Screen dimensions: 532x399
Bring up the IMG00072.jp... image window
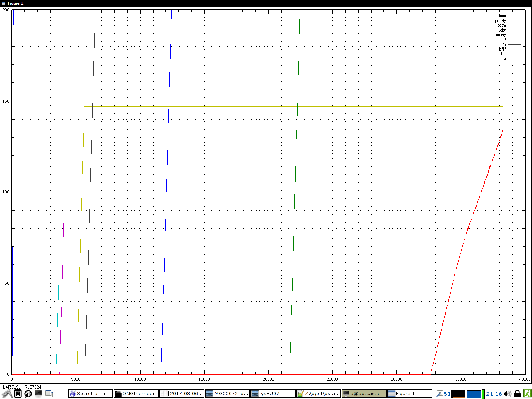(x=227, y=394)
